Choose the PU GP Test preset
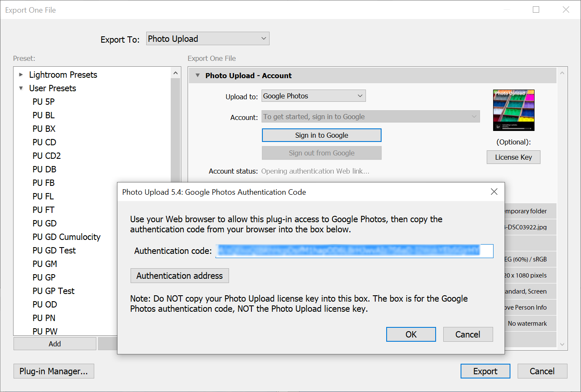The image size is (581, 392). (53, 291)
